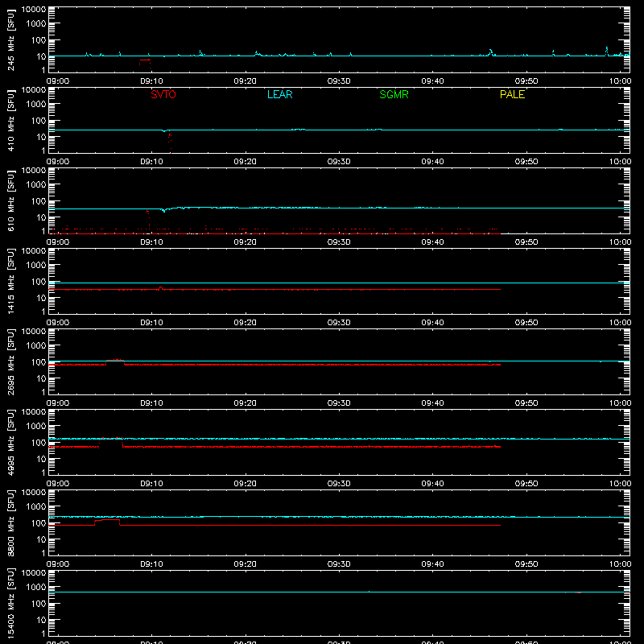Select the 10 tick of the 8800 MHz plot
Image resolution: width=644 pixels, height=644 pixels.
(41, 539)
